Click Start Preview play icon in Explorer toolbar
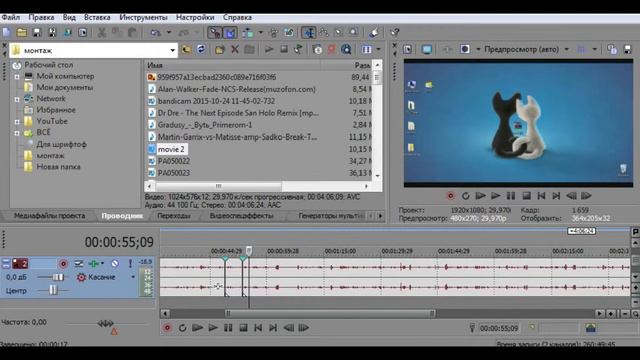The image size is (640, 360). 269,50
